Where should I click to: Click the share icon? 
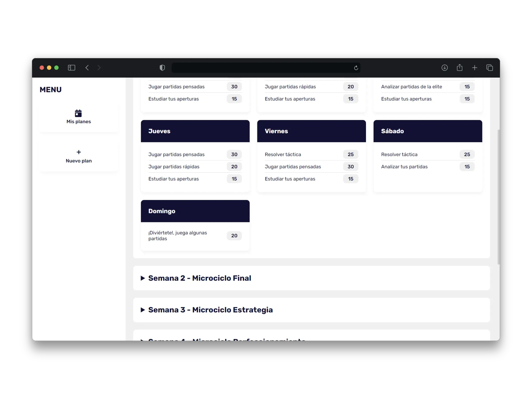pos(460,68)
